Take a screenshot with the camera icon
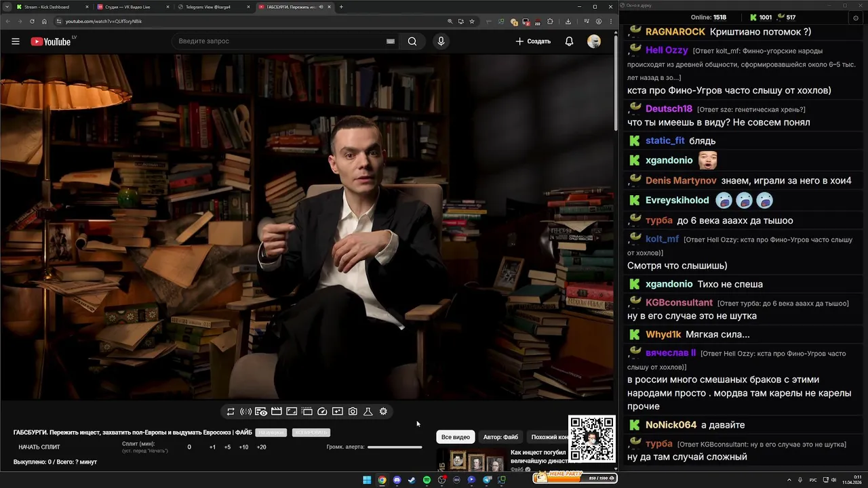This screenshot has width=868, height=488. (x=353, y=411)
